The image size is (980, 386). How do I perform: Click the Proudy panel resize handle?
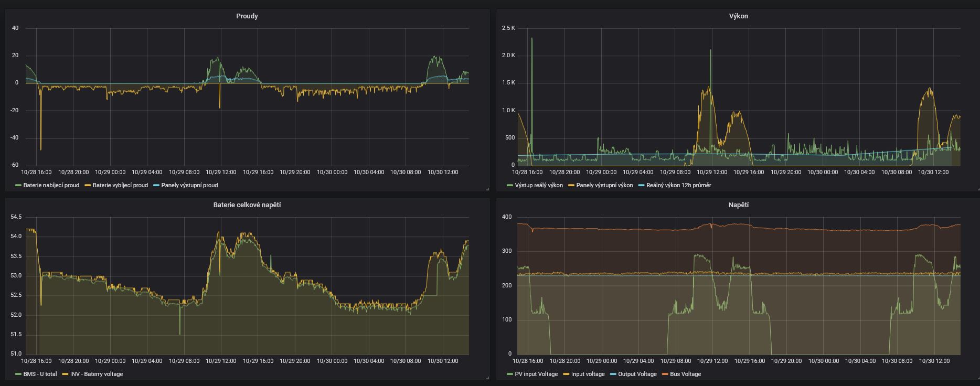pos(487,189)
